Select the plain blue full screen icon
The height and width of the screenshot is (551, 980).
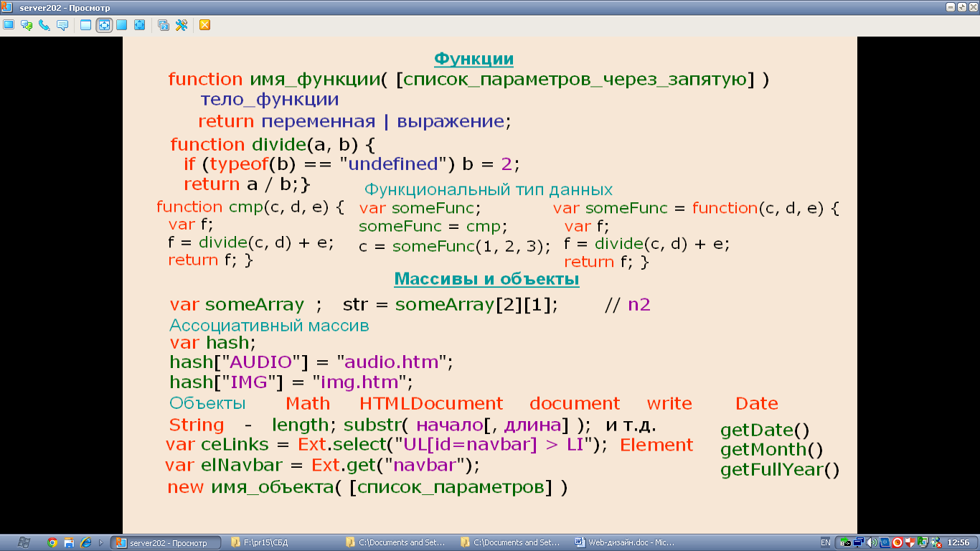click(122, 24)
